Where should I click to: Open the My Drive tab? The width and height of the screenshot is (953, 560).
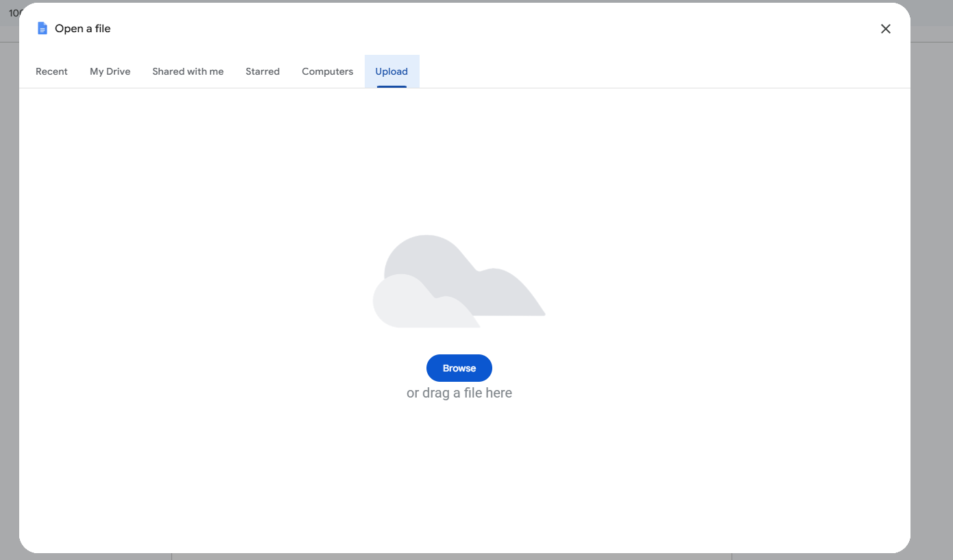pyautogui.click(x=110, y=71)
